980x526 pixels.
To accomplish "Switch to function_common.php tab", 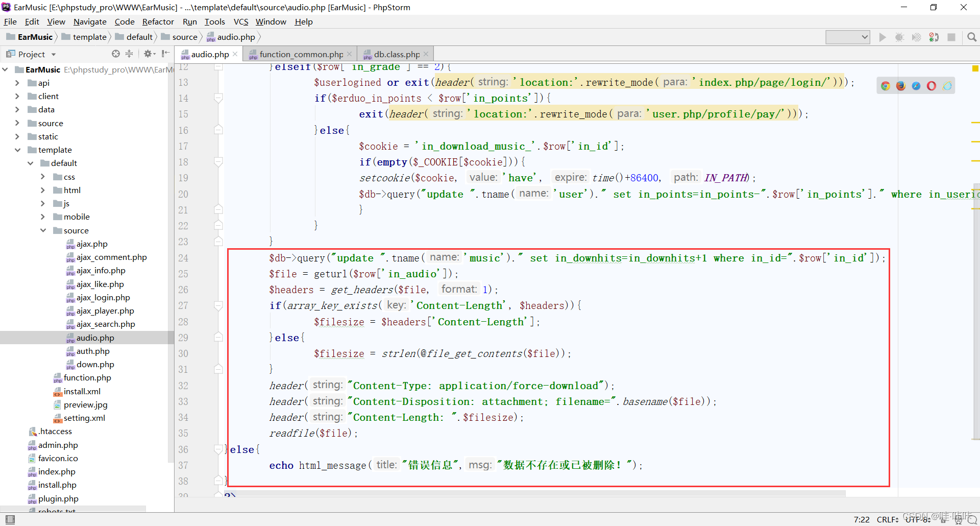I will point(301,54).
